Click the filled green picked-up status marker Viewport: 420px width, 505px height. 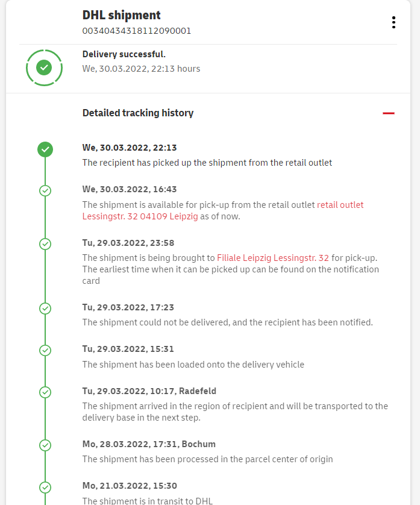pyautogui.click(x=45, y=149)
